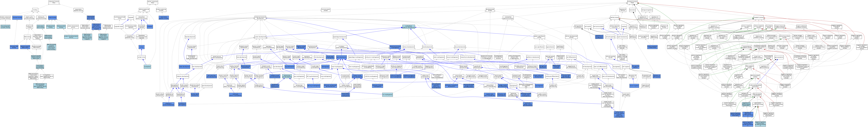Click the 'transcription regulator activity' node

pyautogui.click(x=79, y=10)
